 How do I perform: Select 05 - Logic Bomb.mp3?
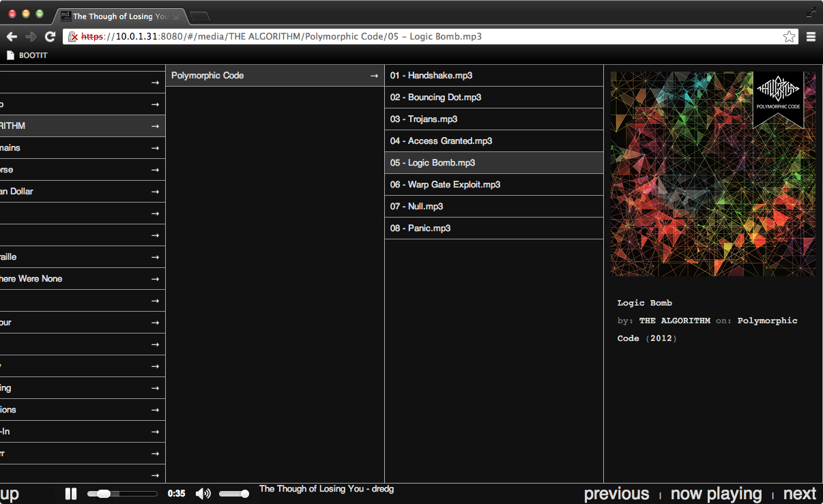tap(494, 163)
